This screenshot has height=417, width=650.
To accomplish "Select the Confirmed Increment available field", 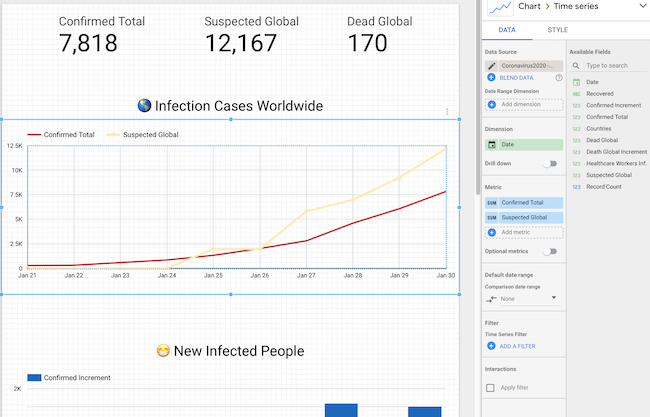I will click(x=614, y=105).
